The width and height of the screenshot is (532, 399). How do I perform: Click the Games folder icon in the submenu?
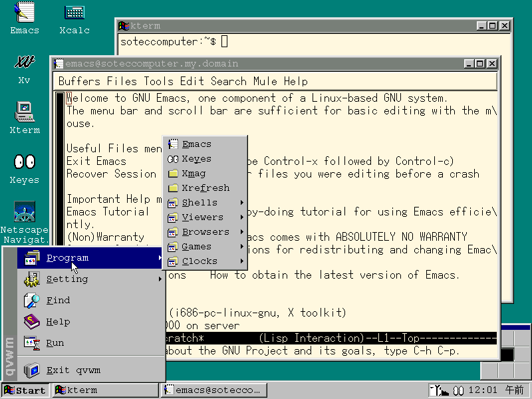(x=173, y=246)
